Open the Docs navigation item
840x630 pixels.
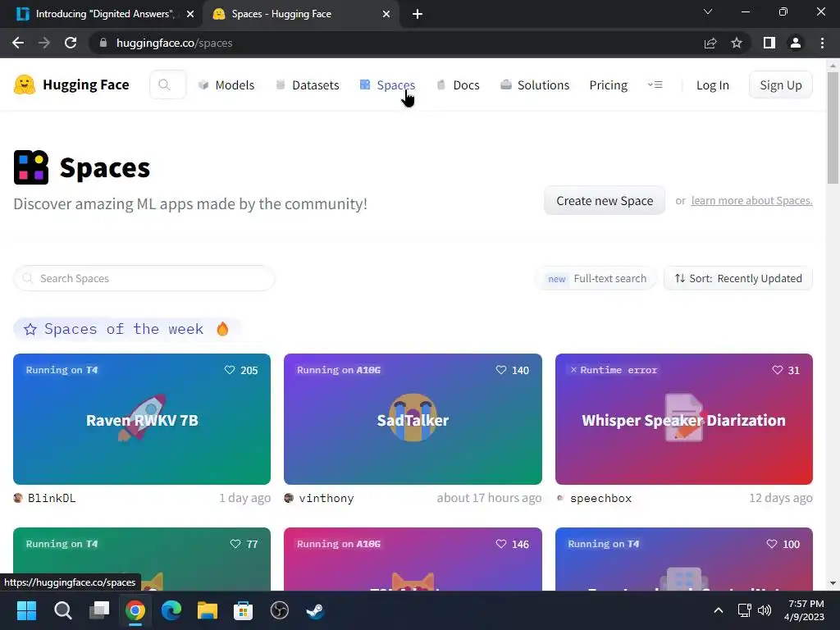tap(458, 85)
